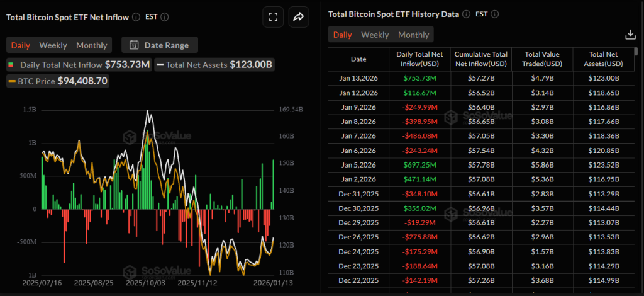Click the Jan 13,2026 date row
The image size is (644, 296).
[x=358, y=78]
